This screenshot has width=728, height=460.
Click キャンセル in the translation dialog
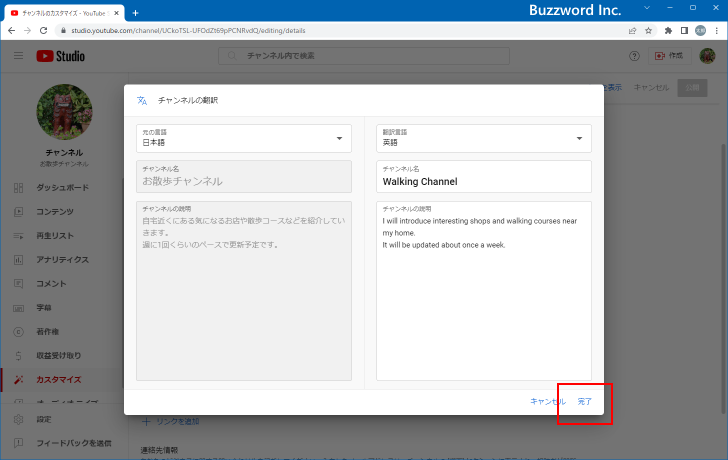click(548, 402)
